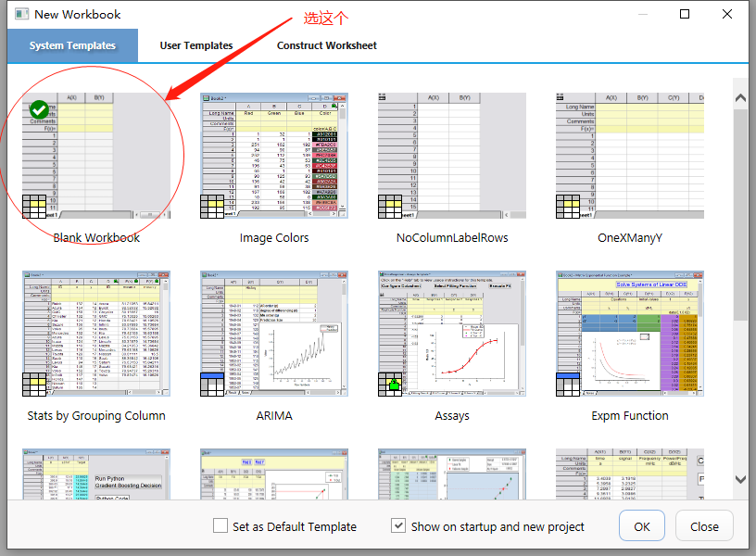The height and width of the screenshot is (556, 756).
Task: Click the Close button in the dialog footer
Action: [704, 525]
